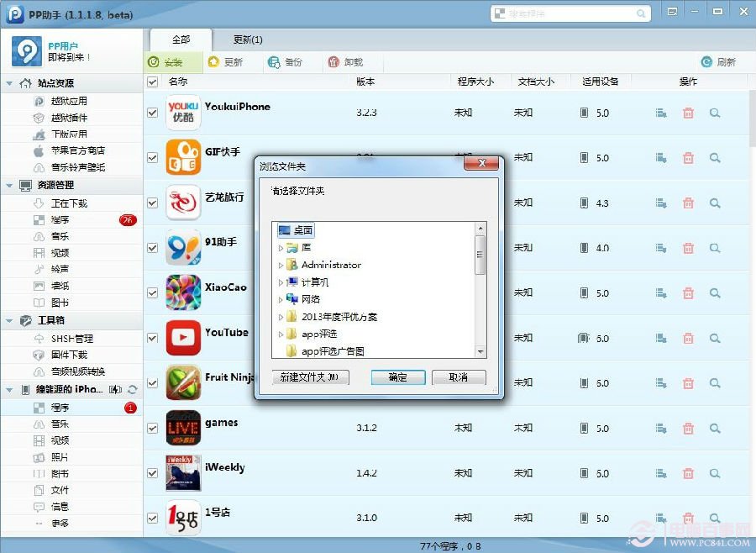This screenshot has width=756, height=553.
Task: Click the trash icon in YouTube row
Action: 688,338
